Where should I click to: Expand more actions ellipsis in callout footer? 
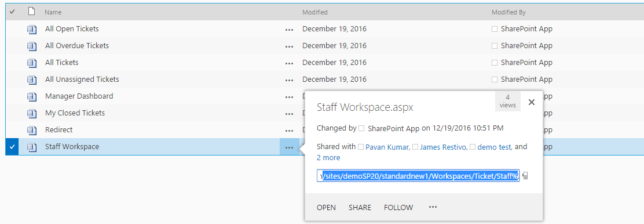[x=433, y=207]
